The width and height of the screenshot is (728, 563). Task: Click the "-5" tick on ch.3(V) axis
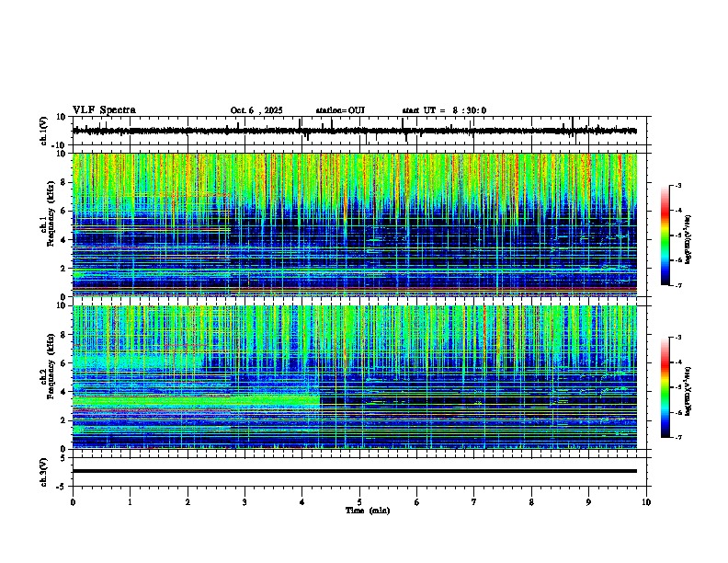(x=62, y=487)
